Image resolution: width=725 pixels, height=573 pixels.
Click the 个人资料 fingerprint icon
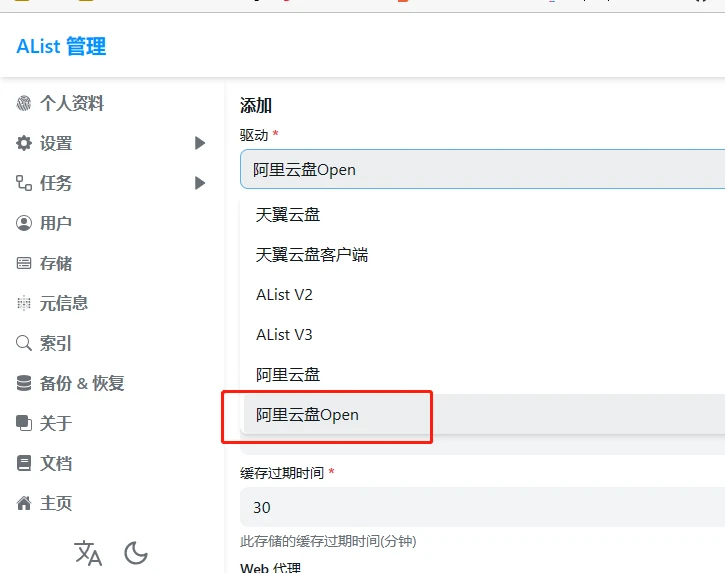click(x=24, y=103)
